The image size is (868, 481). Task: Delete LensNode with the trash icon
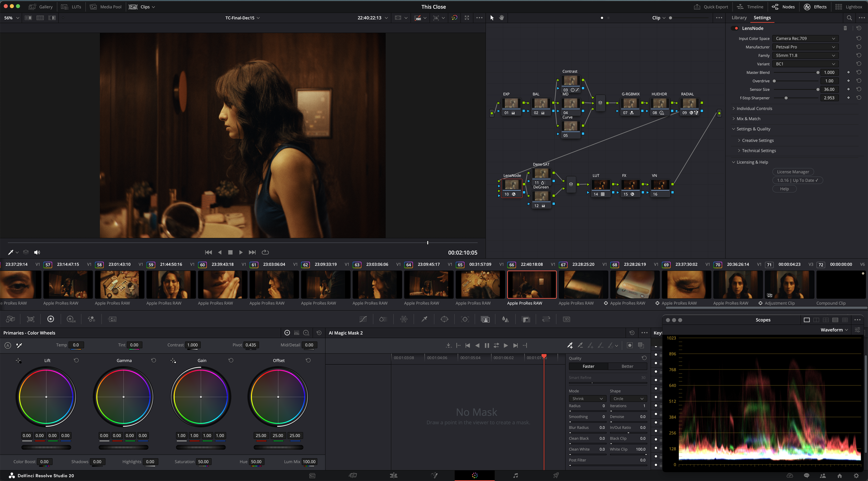[x=845, y=28]
